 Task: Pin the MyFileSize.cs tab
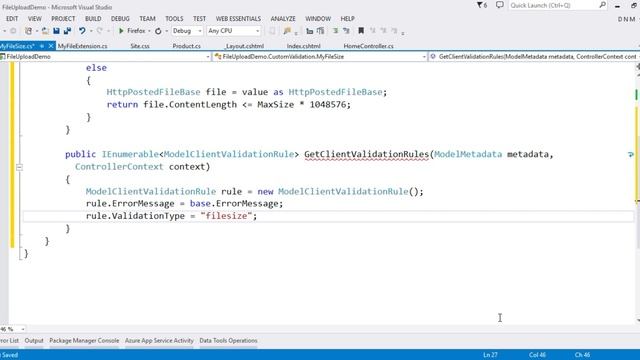42,46
